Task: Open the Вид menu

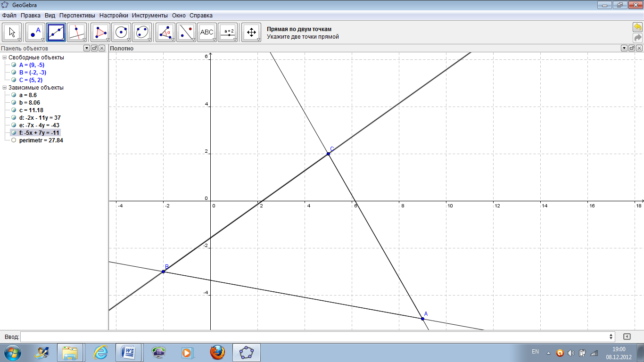Action: (50, 16)
